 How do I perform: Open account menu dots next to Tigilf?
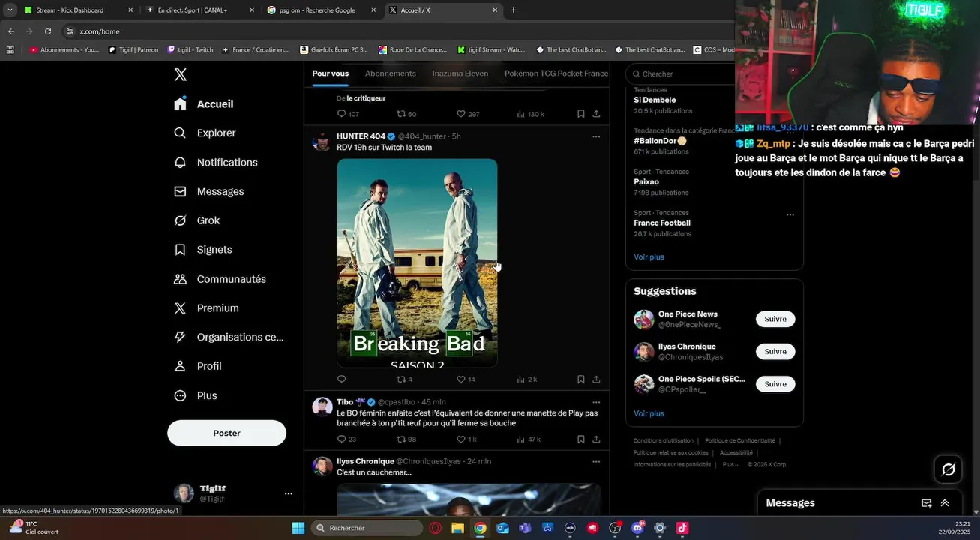288,493
